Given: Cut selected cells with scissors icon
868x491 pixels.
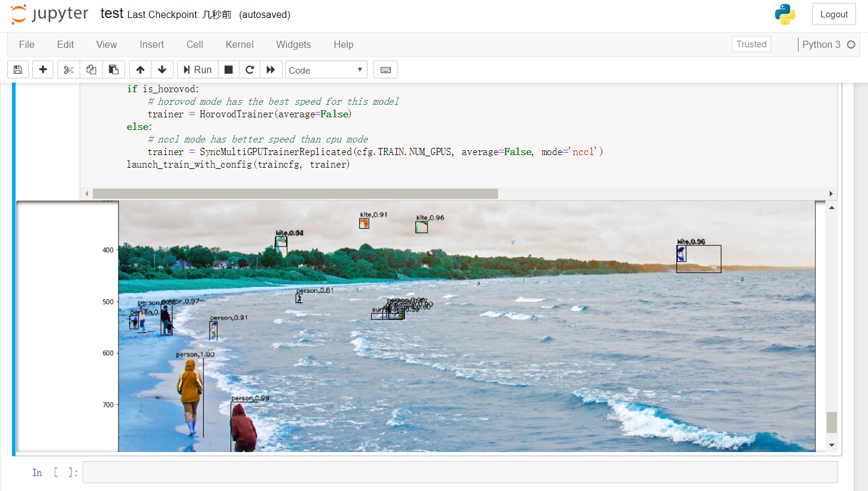Looking at the screenshot, I should [x=69, y=69].
